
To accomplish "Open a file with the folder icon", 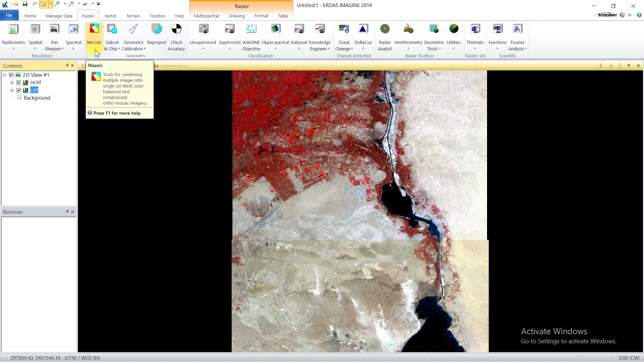I will 16,4.
